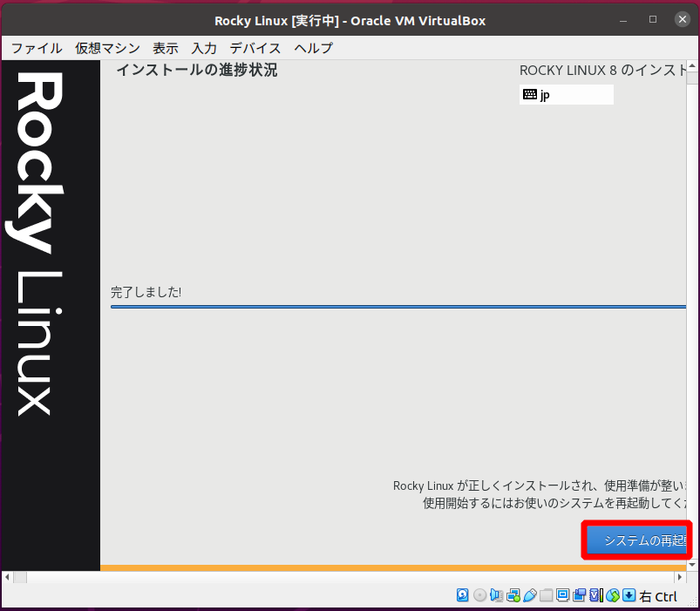Open the audio settings status icon

pyautogui.click(x=496, y=595)
